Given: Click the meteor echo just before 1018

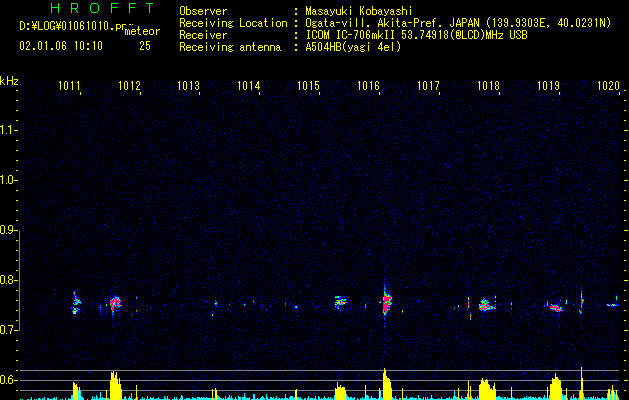Looking at the screenshot, I should pyautogui.click(x=486, y=305).
